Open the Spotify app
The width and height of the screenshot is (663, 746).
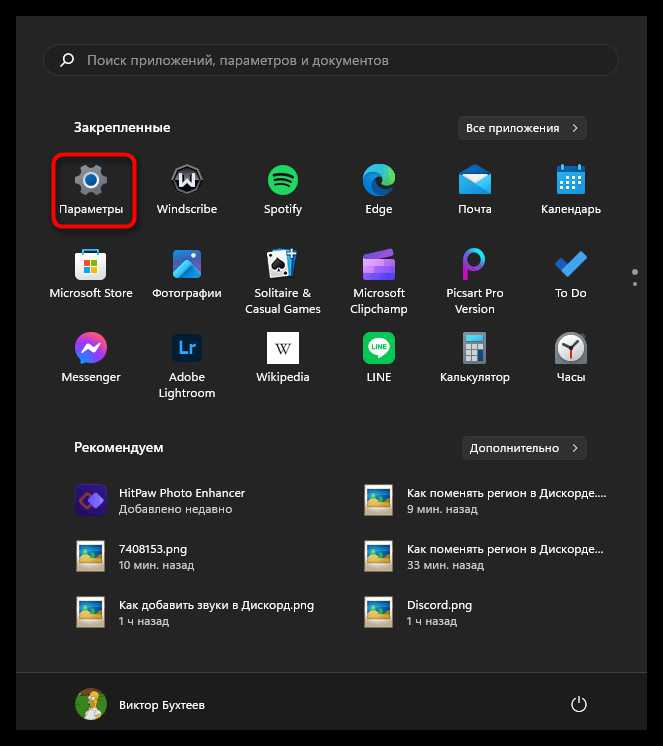click(283, 189)
